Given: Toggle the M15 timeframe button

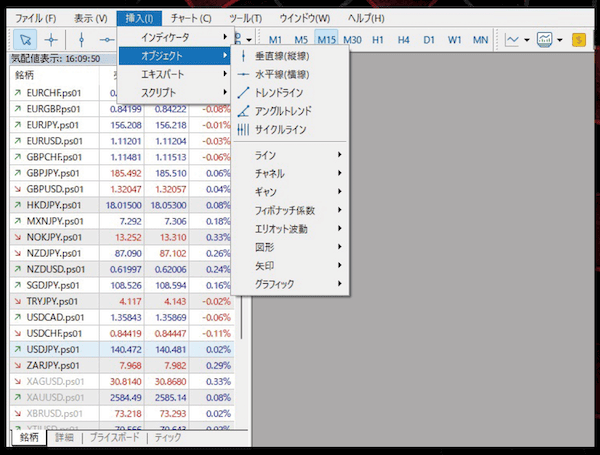Looking at the screenshot, I should point(326,40).
